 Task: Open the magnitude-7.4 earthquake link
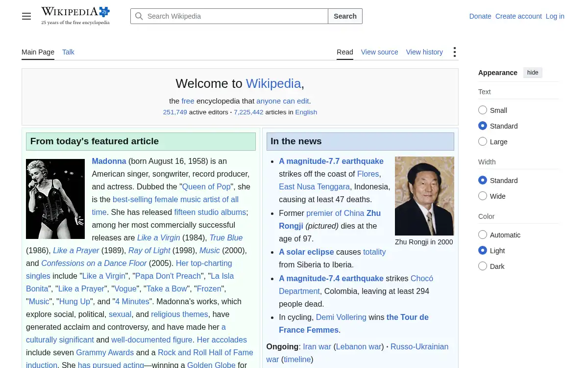331,278
